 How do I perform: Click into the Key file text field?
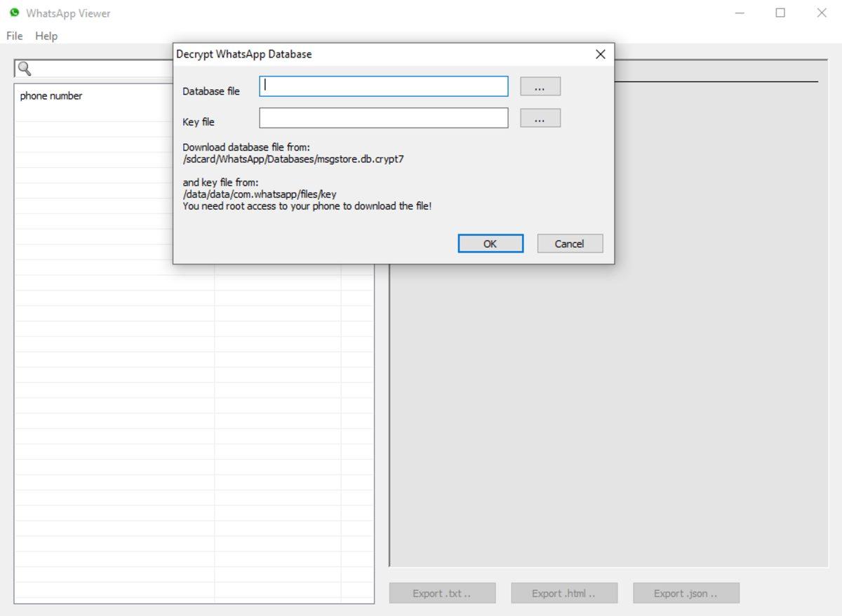pos(383,118)
